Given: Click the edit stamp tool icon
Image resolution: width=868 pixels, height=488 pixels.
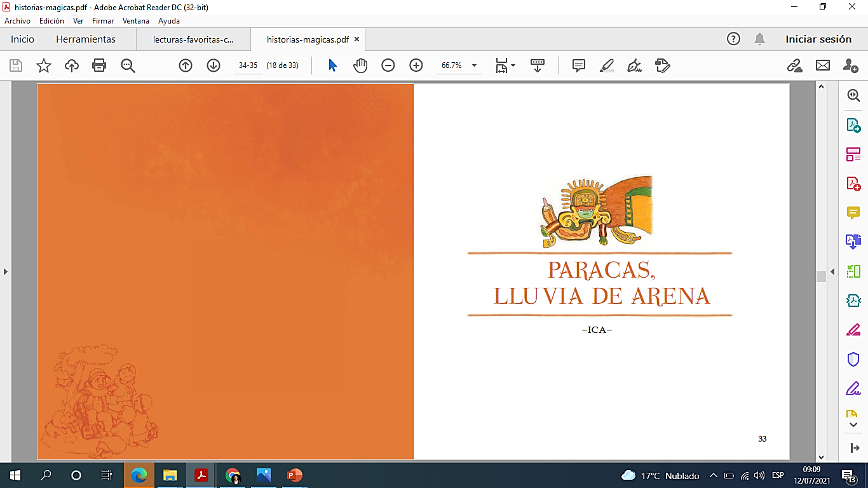Looking at the screenshot, I should tap(662, 65).
